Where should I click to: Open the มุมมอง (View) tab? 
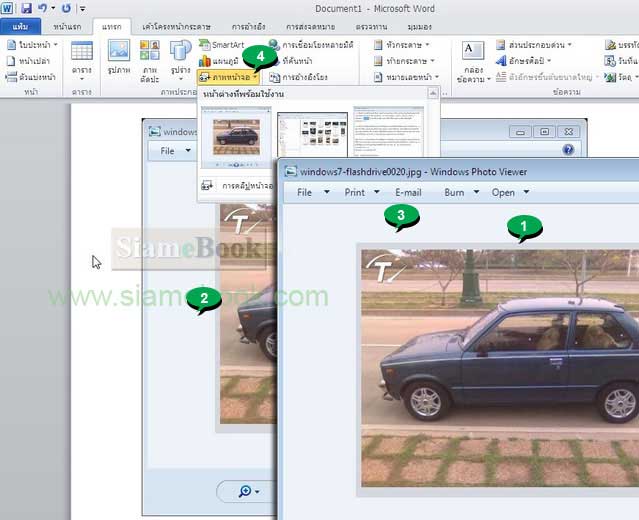point(419,27)
